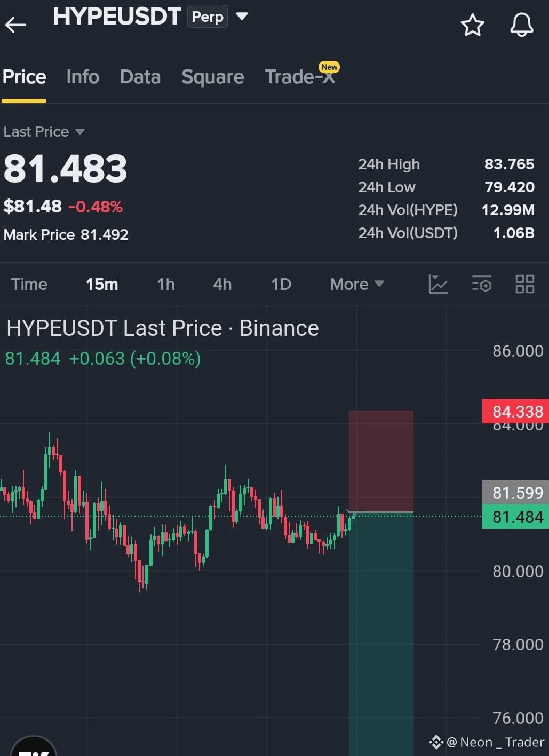Open price alerts via the bell icon
Viewport: 549px width, 756px height.
tap(521, 25)
